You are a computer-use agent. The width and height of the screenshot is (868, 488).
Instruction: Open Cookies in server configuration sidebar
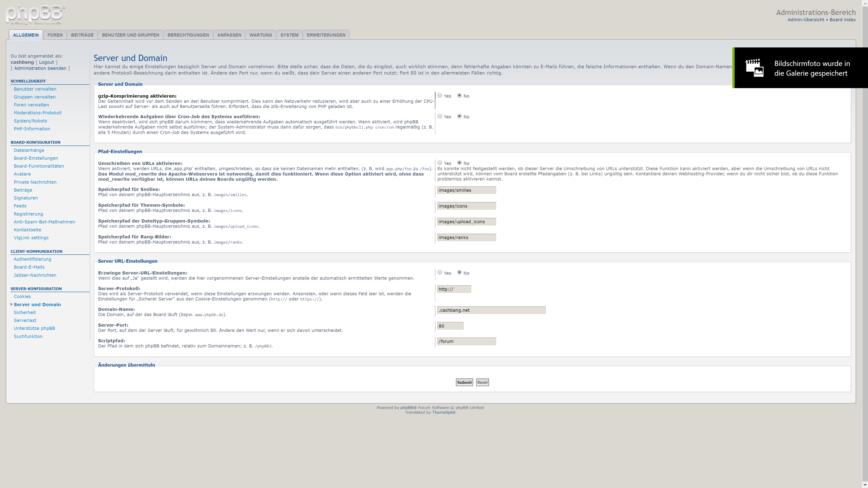point(22,296)
